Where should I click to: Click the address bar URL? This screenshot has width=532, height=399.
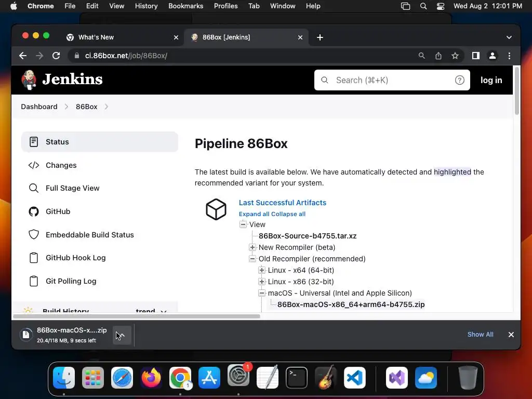click(126, 56)
